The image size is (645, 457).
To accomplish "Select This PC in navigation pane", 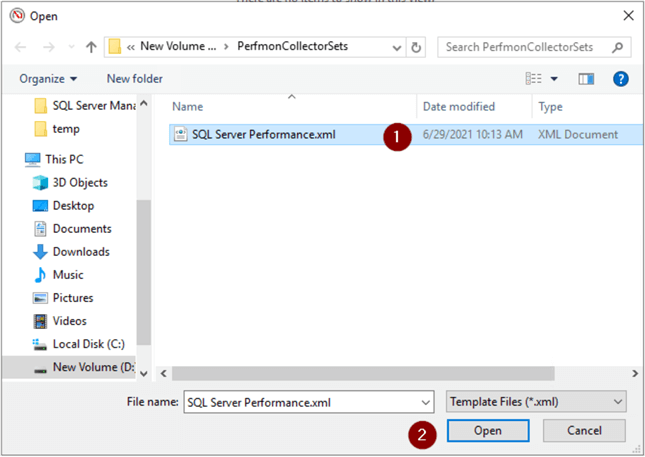I will point(54,159).
